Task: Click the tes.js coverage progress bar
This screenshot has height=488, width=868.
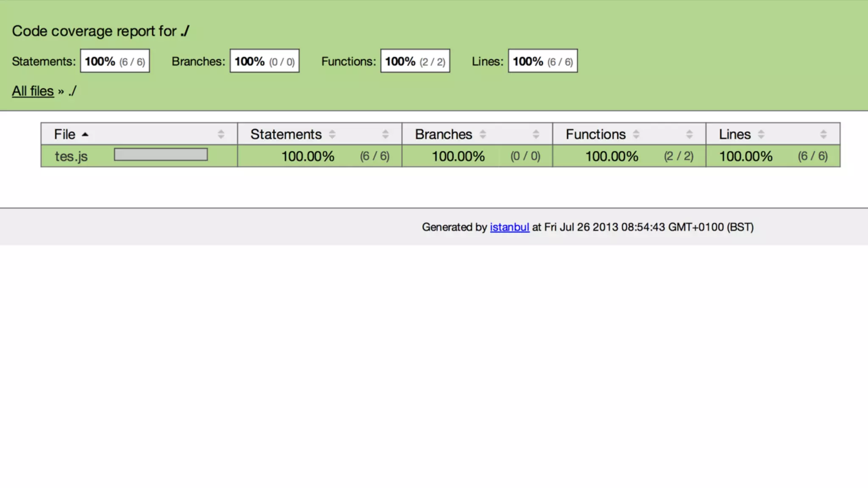Action: 161,155
